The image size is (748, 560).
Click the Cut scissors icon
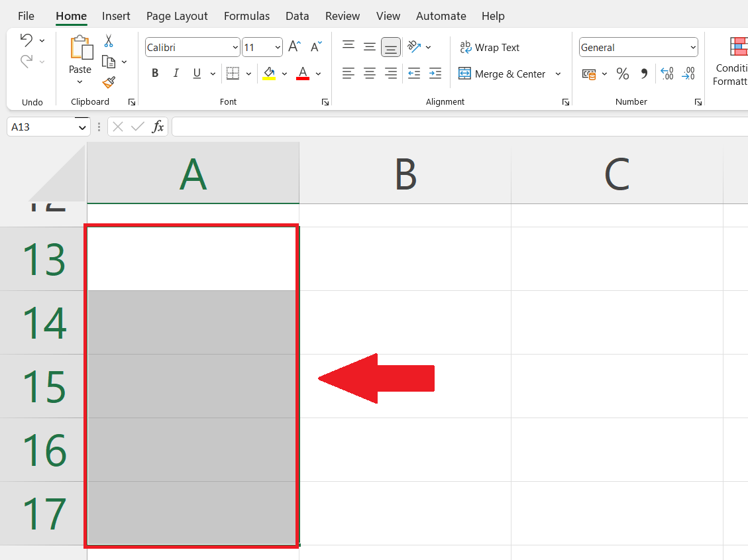pos(108,41)
